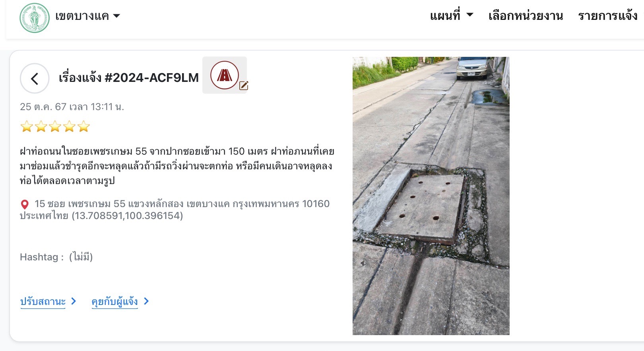The image size is (644, 351).
Task: Click the first rating star
Action: 27,127
